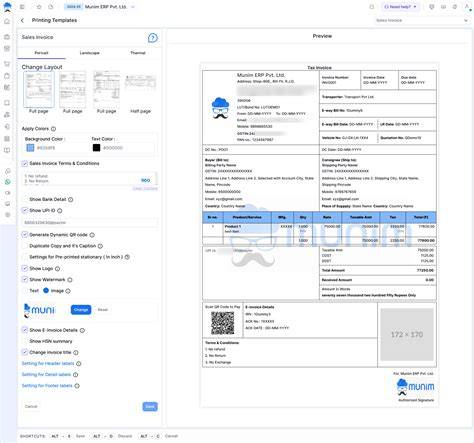
Task: Click the Background Color hex code field
Action: [46, 148]
